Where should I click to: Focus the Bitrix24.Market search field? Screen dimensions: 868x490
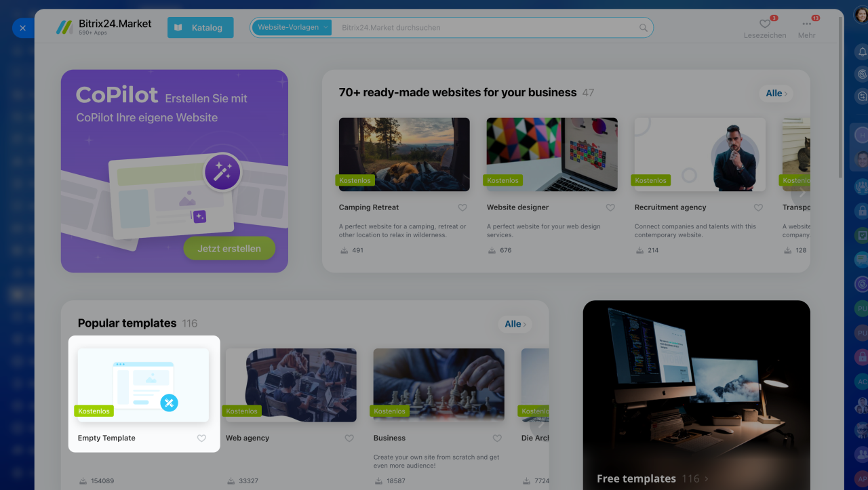coord(488,28)
